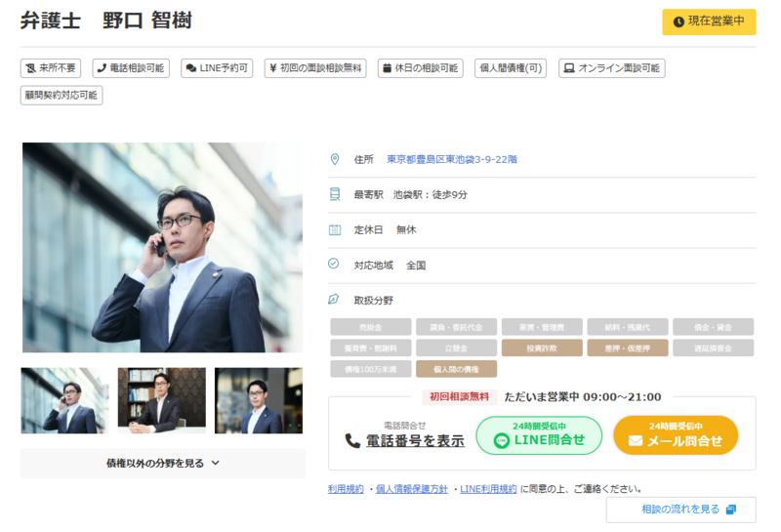Image resolution: width=781 pixels, height=532 pixels.
Task: Select the 電話相談可能 tag
Action: 131,68
